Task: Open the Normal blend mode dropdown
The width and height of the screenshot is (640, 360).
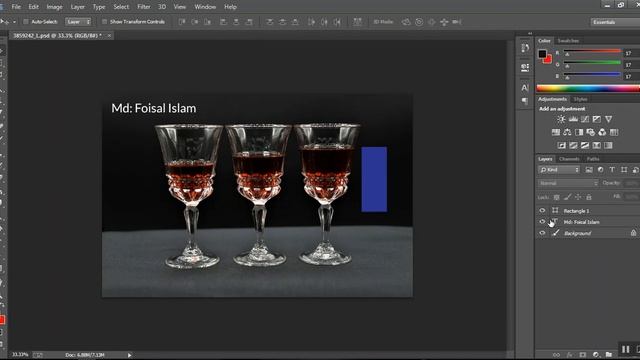Action: [x=568, y=183]
